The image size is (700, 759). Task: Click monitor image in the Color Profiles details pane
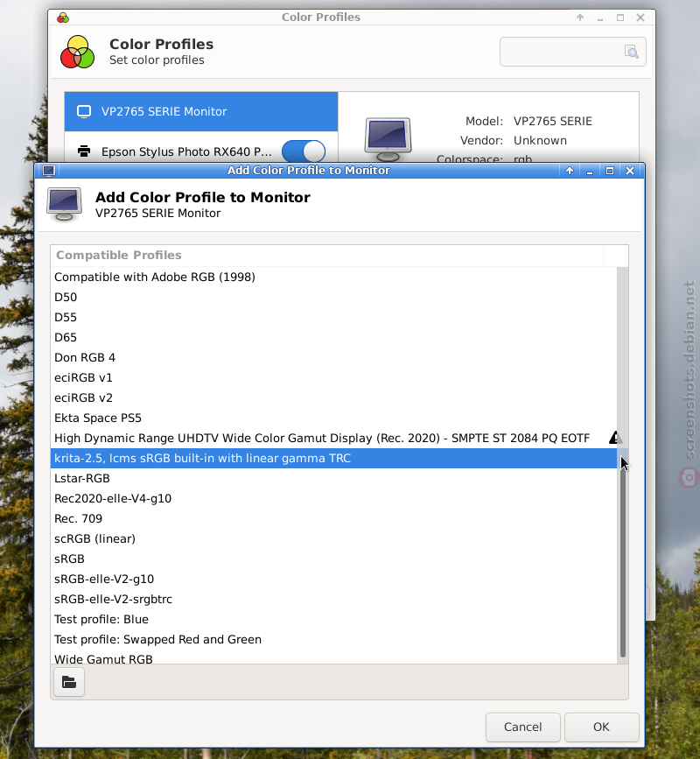point(388,139)
